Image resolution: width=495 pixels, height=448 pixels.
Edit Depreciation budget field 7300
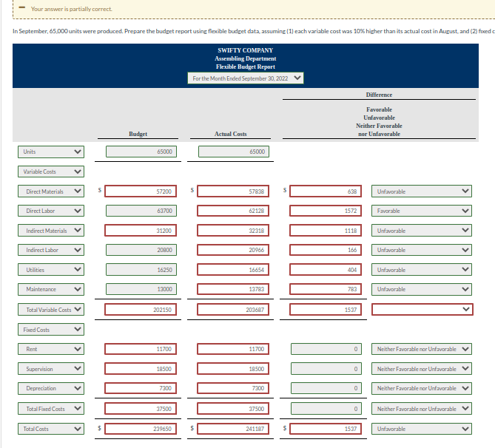(x=141, y=388)
